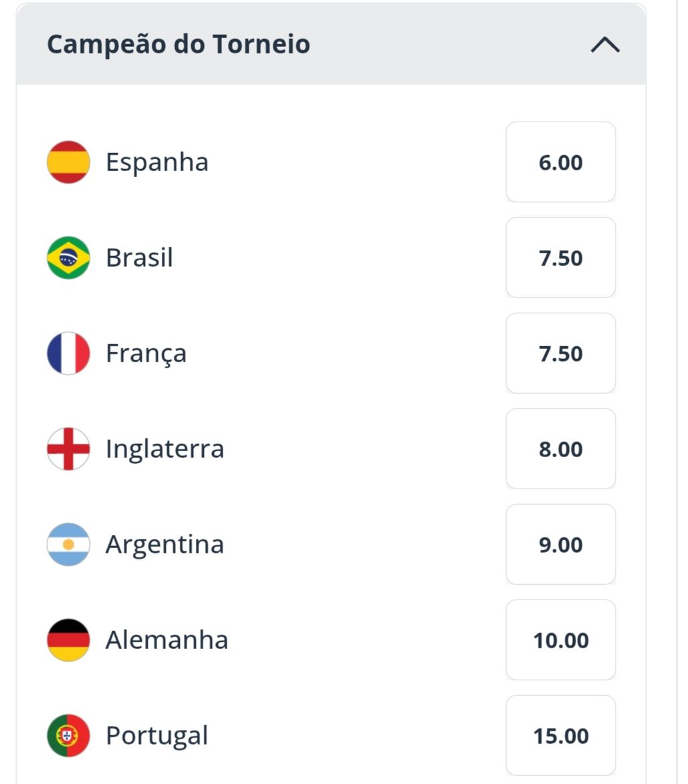
Task: Click the Alemanha team name
Action: [x=167, y=640]
